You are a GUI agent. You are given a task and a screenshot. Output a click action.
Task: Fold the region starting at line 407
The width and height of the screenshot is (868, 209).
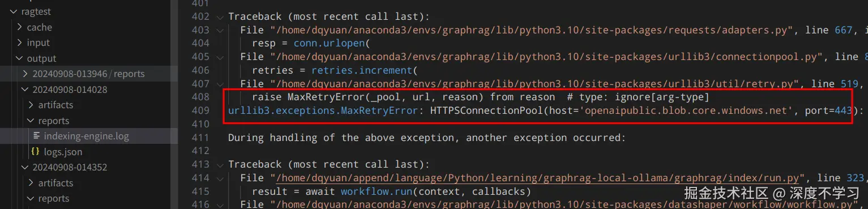[x=220, y=84]
